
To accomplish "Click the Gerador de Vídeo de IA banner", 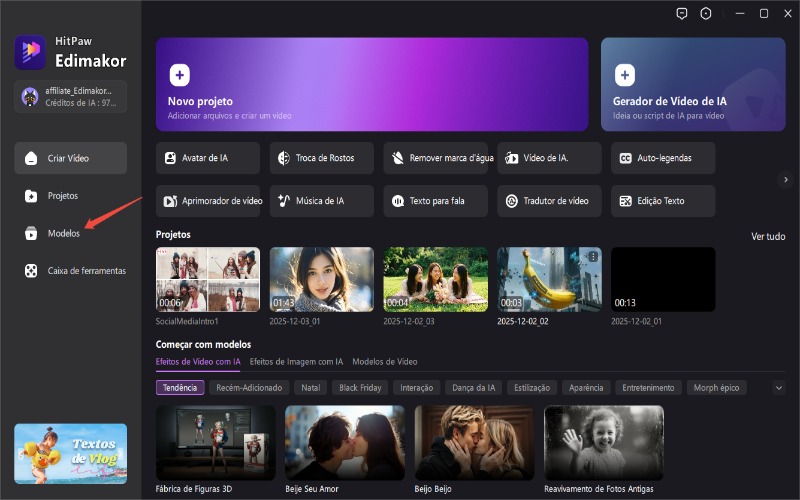I will tap(693, 84).
